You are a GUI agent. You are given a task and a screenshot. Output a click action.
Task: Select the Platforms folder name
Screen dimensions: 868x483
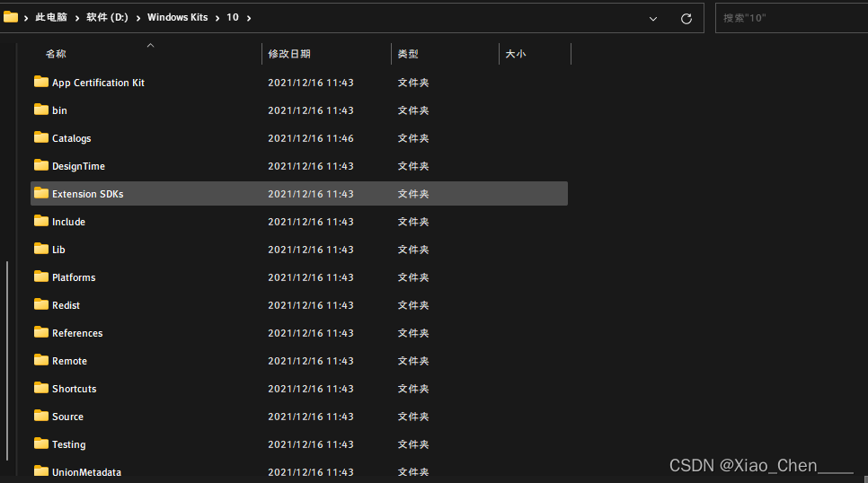pyautogui.click(x=74, y=277)
